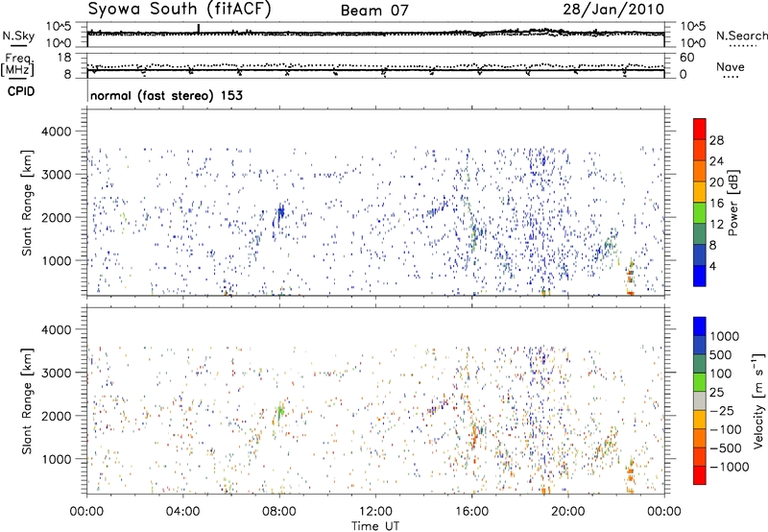Click the 'N.Sky' legend label
Viewport: 768px width, 532px height.
pyautogui.click(x=18, y=36)
